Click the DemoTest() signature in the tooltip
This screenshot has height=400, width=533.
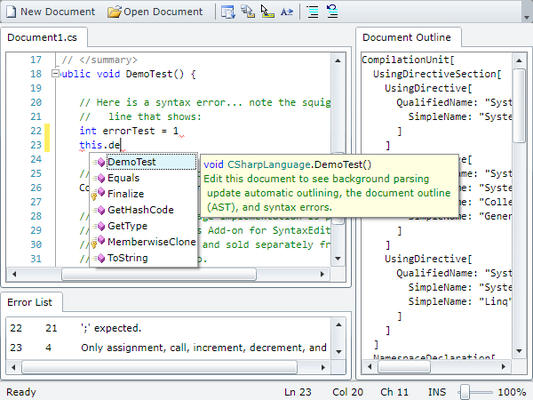(x=288, y=165)
